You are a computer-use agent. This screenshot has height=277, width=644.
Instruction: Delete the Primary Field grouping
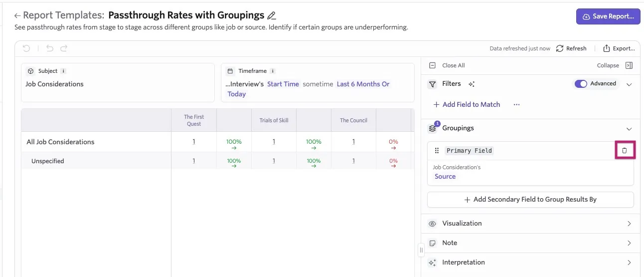tap(625, 150)
